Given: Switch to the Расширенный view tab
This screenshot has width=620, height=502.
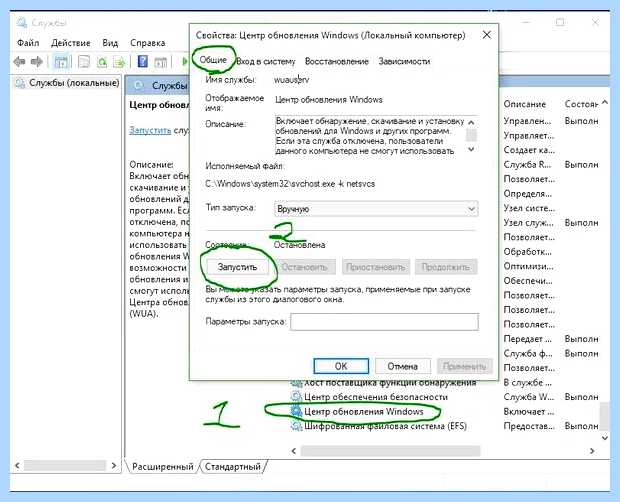Looking at the screenshot, I should [163, 466].
